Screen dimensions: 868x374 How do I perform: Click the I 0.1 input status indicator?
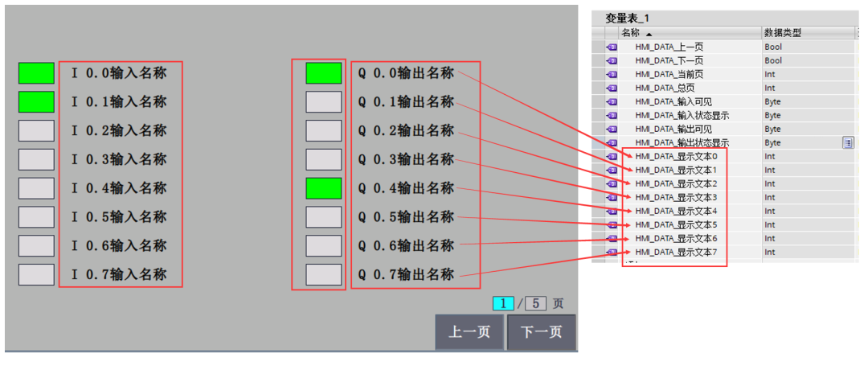(x=36, y=102)
